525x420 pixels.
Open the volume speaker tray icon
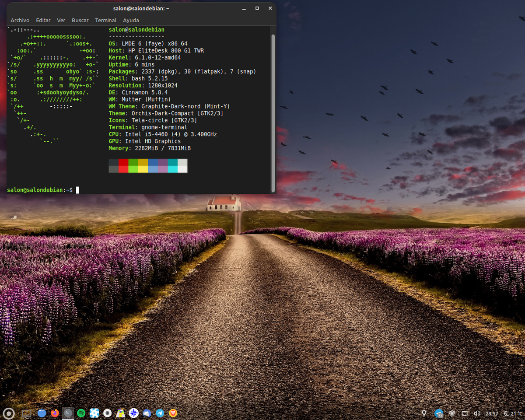[477, 413]
